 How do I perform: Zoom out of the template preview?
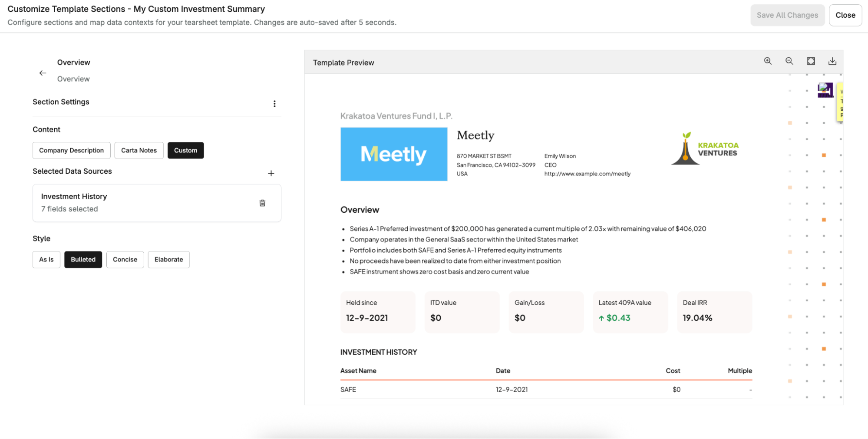click(x=789, y=61)
